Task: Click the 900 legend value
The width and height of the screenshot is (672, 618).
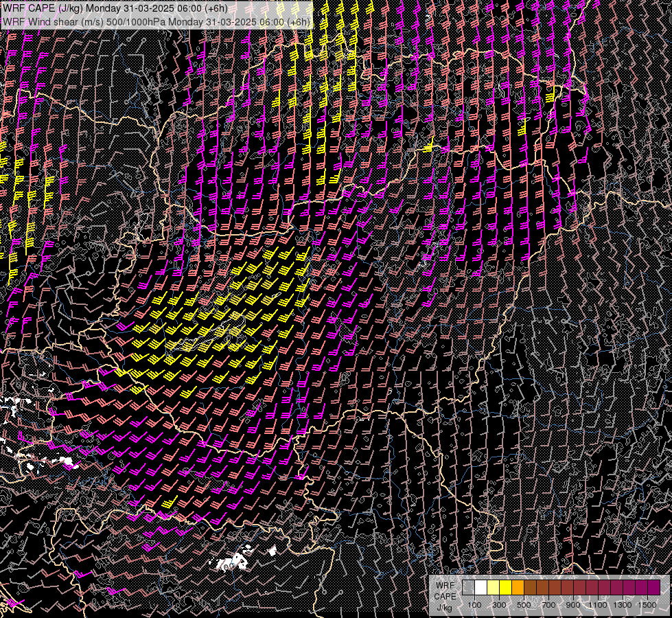Action: pyautogui.click(x=573, y=605)
